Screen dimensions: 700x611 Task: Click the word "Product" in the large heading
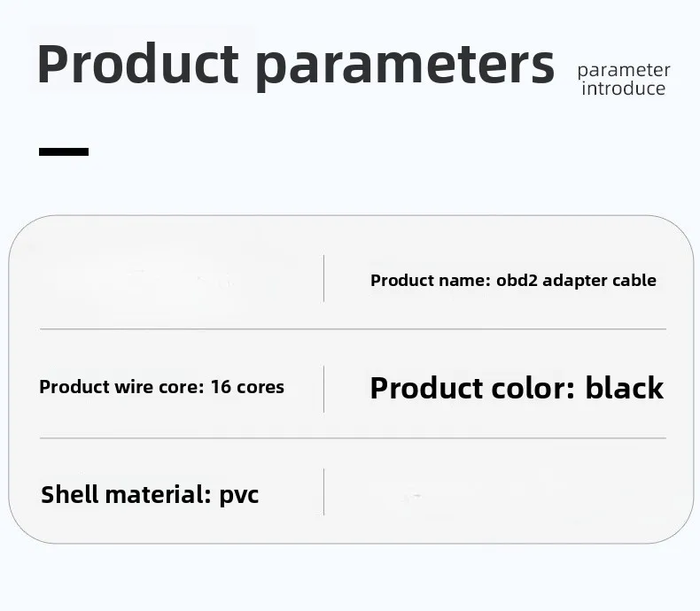point(138,64)
